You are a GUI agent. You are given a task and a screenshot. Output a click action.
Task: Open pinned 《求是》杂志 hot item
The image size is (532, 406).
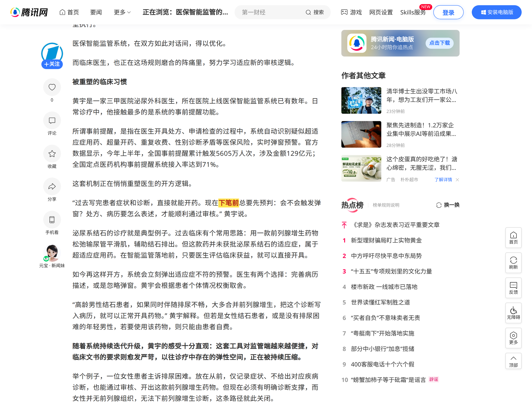point(395,225)
